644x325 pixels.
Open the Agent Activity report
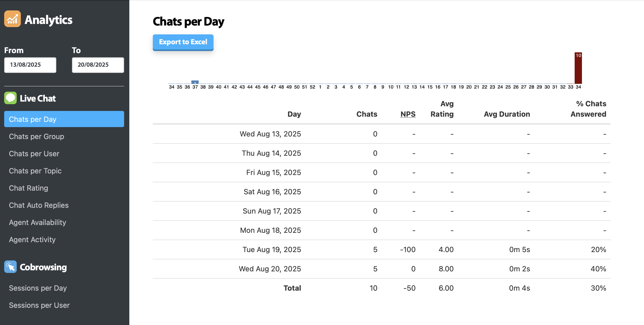[32, 240]
